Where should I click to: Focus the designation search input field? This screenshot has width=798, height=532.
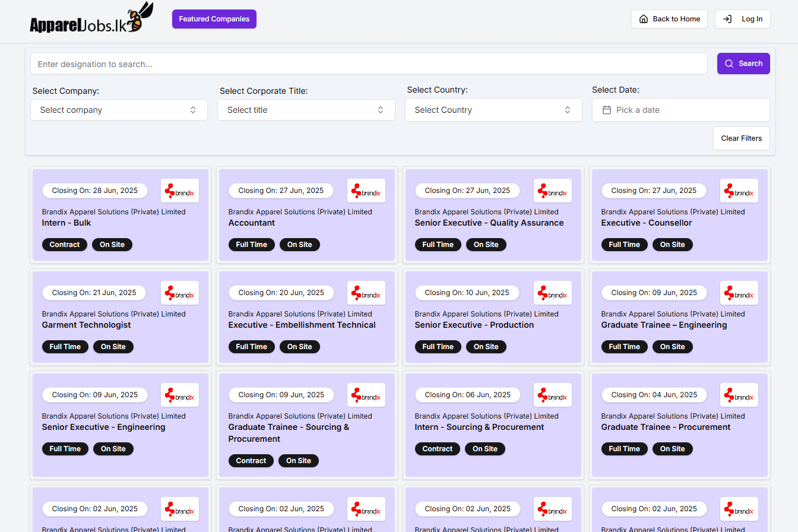pyautogui.click(x=368, y=64)
